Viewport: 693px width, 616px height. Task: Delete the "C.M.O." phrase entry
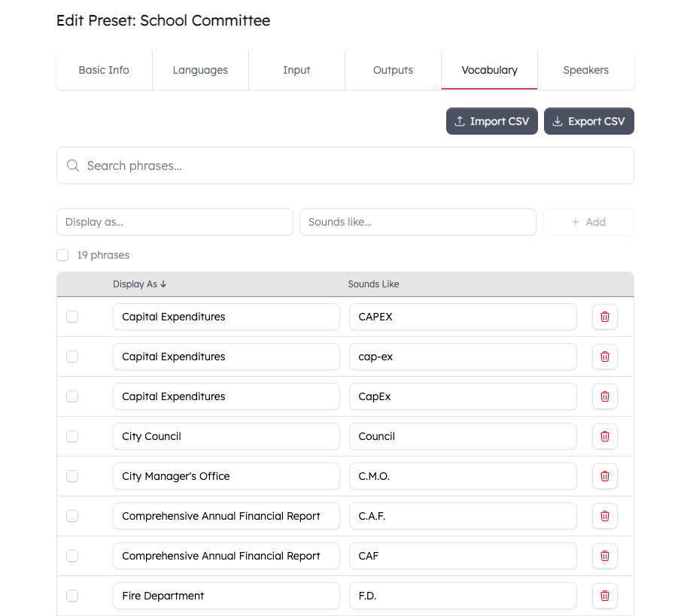604,476
